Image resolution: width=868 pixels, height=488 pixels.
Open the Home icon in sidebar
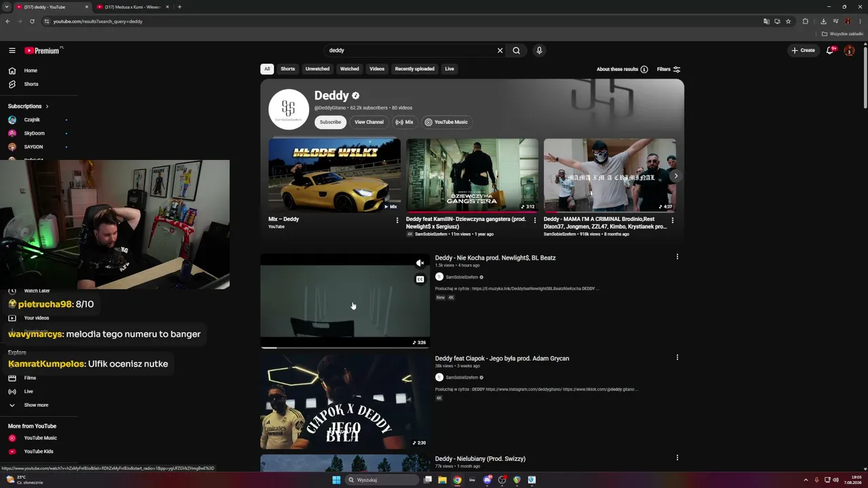click(12, 70)
